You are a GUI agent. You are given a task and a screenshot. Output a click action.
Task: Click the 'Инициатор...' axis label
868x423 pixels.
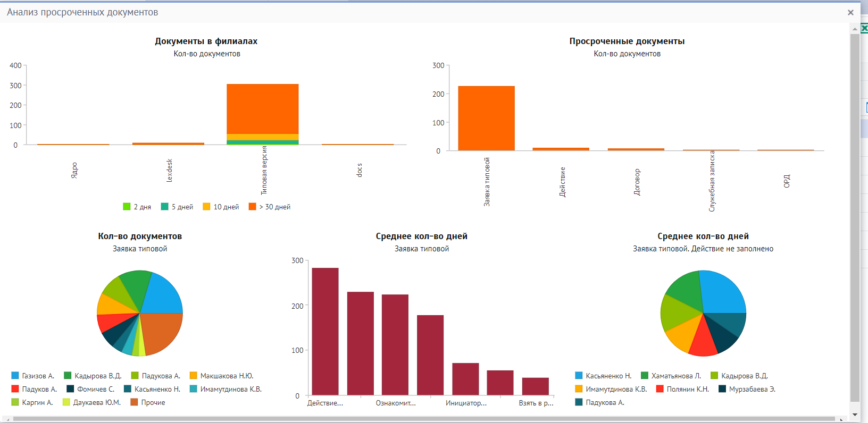(466, 403)
